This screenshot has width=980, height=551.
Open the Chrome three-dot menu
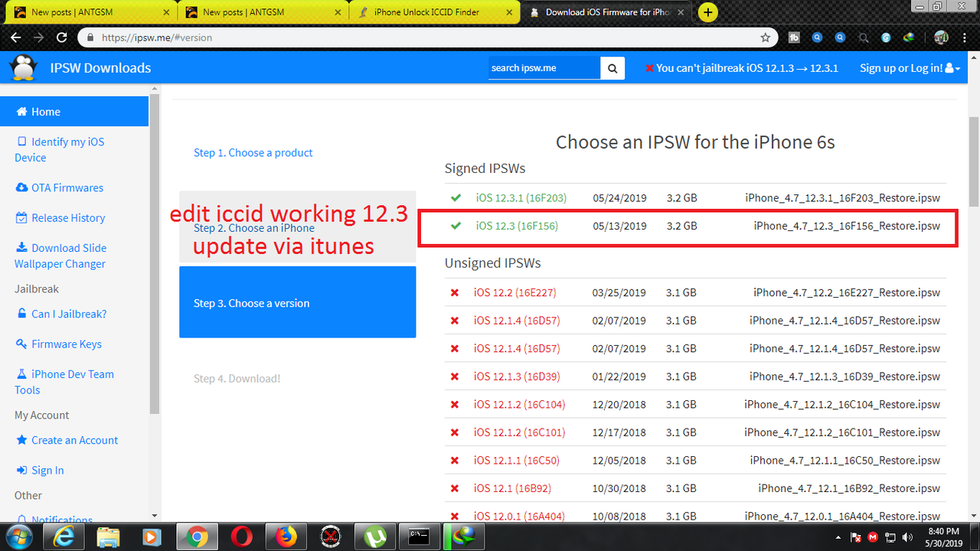(x=965, y=37)
